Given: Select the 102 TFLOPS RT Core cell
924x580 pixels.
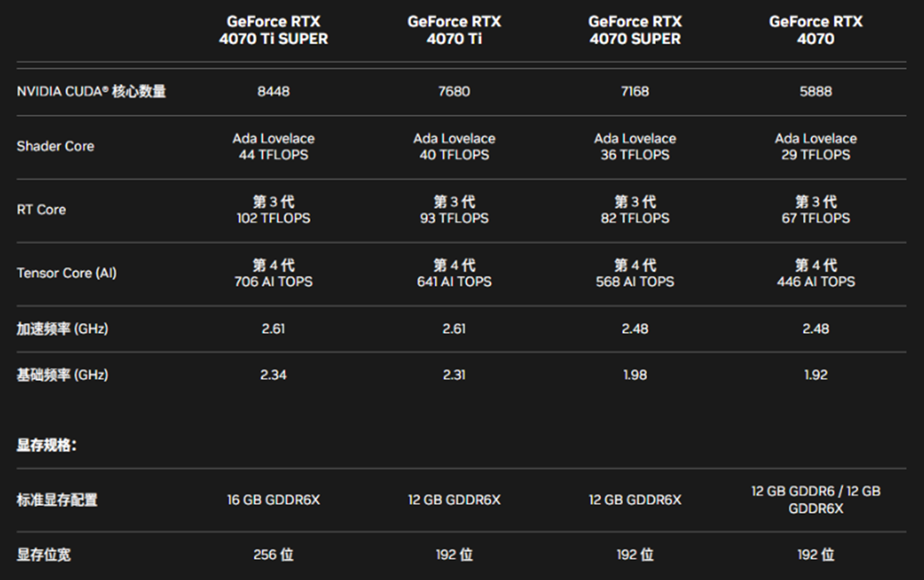Looking at the screenshot, I should 273,219.
